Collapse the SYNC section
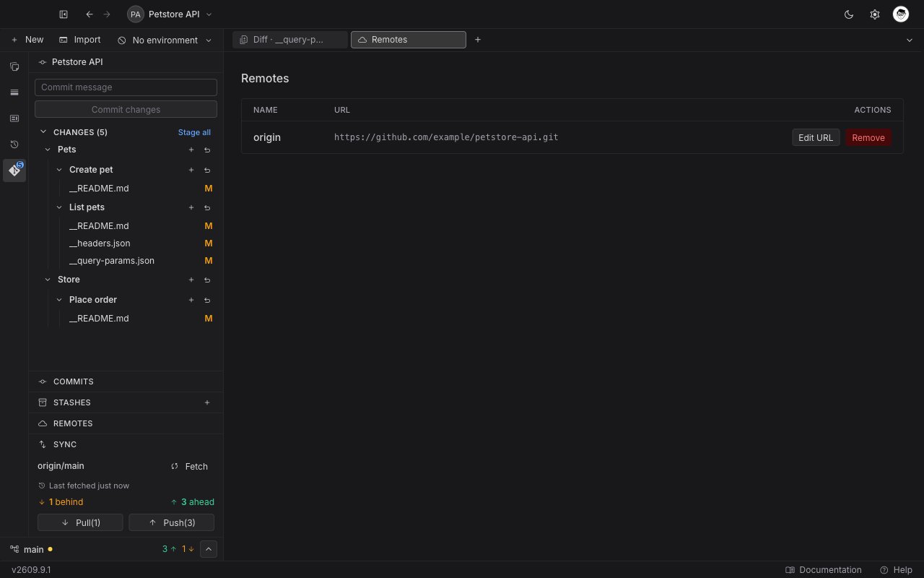 coord(126,444)
